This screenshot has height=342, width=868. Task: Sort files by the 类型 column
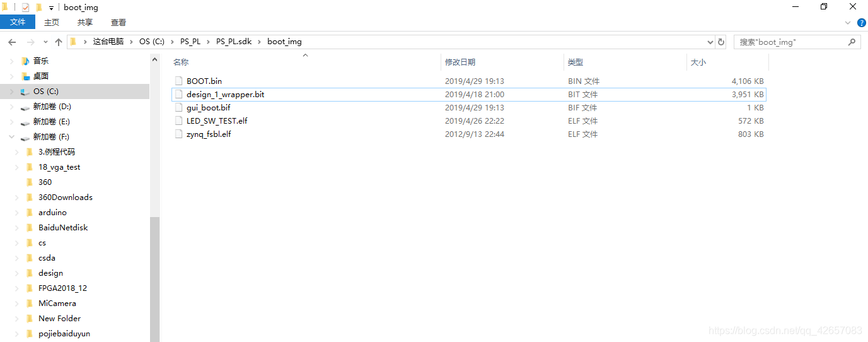tap(576, 62)
